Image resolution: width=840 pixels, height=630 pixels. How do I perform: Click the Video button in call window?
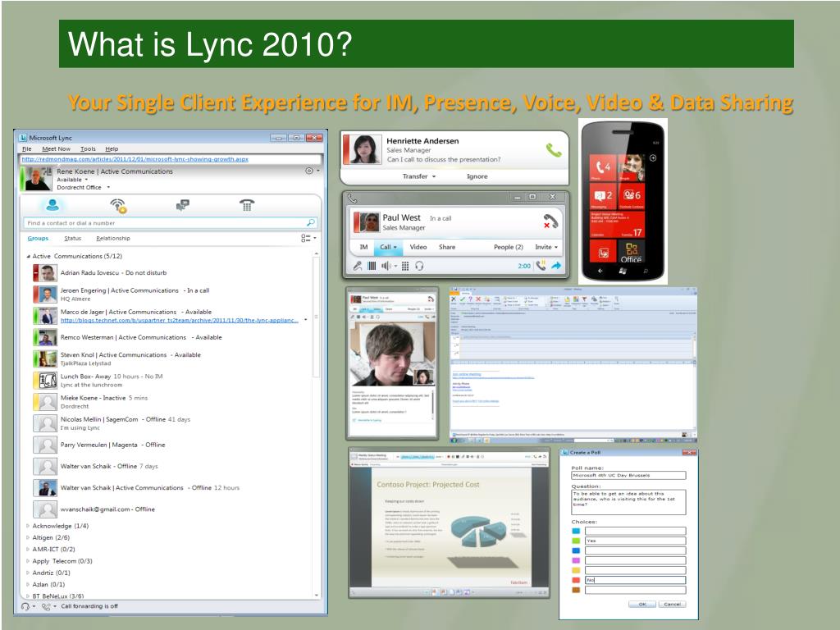coord(418,247)
